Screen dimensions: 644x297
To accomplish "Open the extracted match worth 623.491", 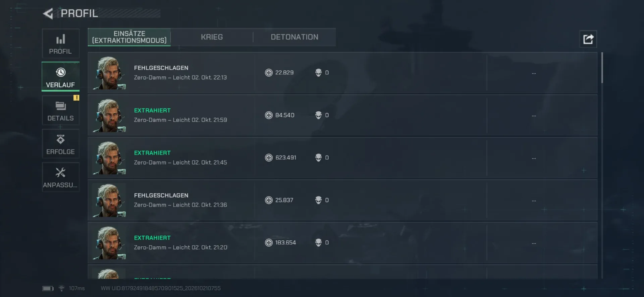I will click(x=342, y=158).
